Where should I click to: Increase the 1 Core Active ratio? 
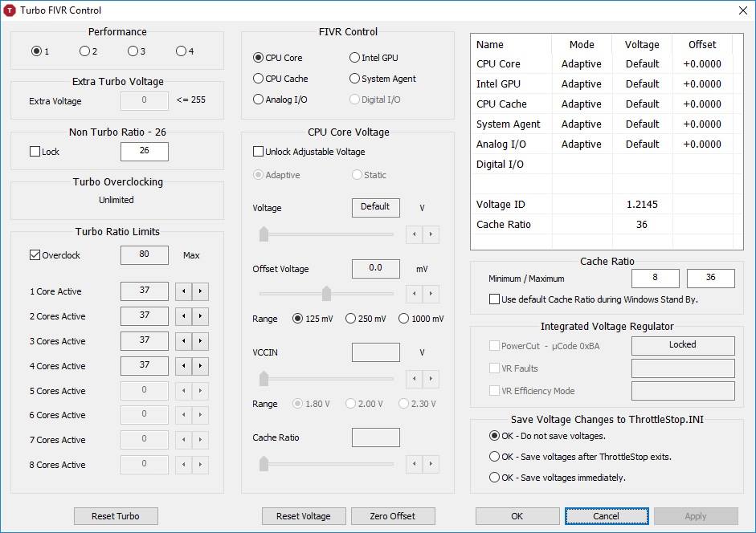[x=200, y=291]
